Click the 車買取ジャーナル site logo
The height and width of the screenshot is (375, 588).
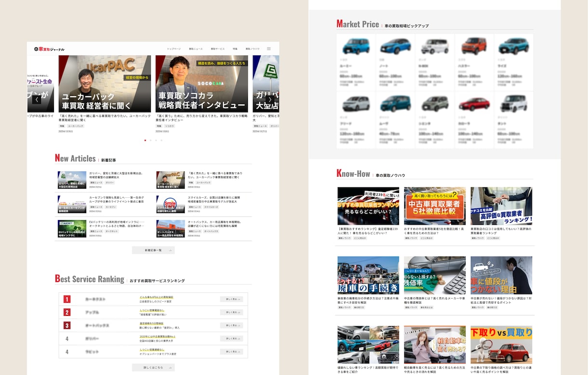[x=49, y=49]
